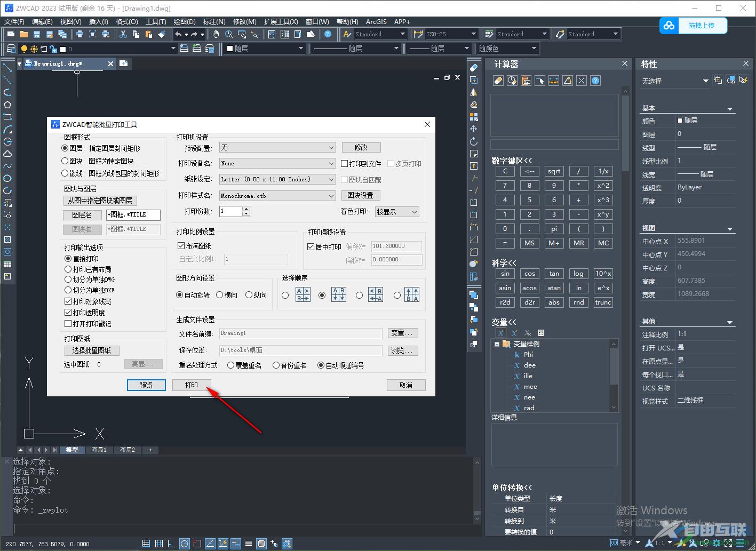Open the 打印样式名 Monochrome.ctb dropdown

(277, 196)
